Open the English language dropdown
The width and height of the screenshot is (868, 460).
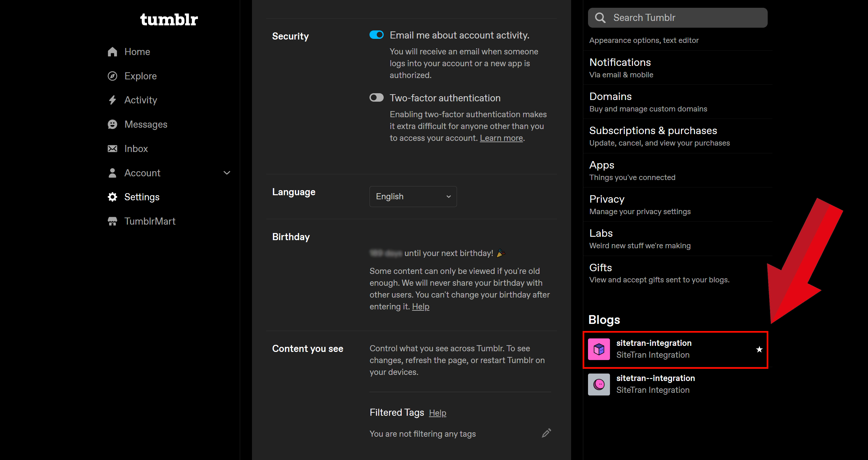[413, 197]
